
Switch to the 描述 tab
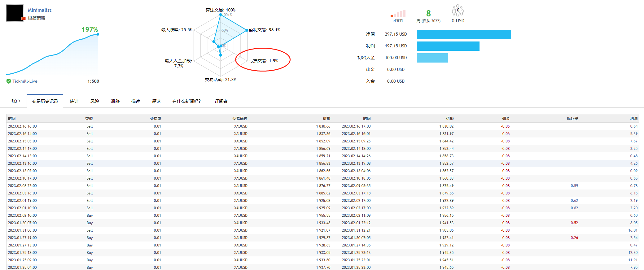(135, 101)
